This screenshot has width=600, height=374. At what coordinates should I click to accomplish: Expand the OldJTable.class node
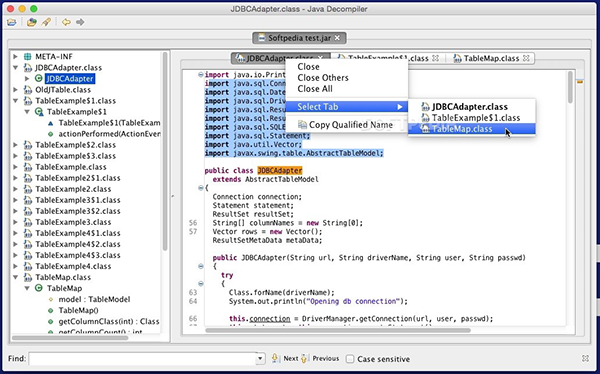click(x=15, y=90)
